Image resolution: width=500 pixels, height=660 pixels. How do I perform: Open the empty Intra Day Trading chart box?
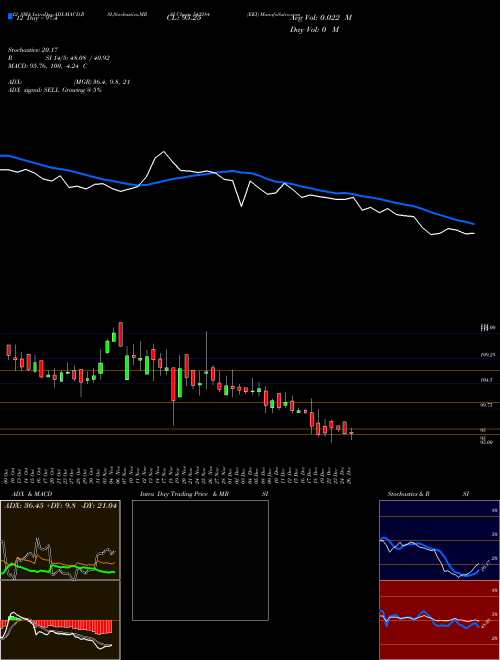pos(200,560)
